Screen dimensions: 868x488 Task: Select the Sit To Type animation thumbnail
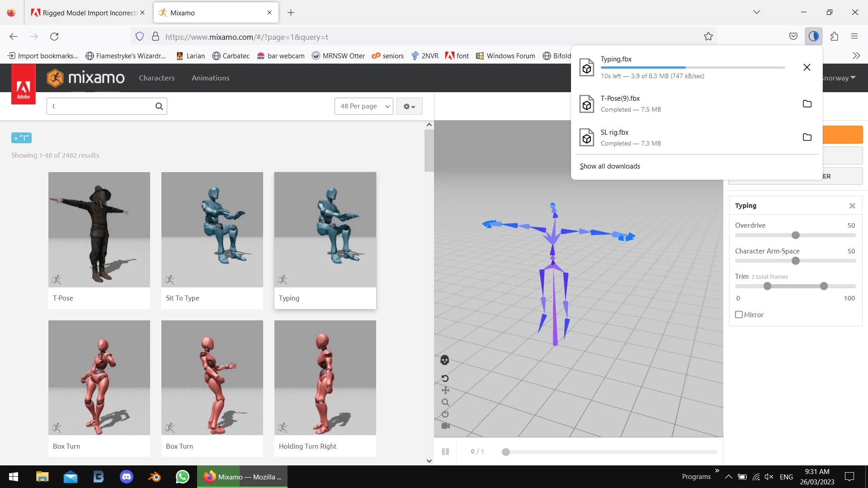coord(212,230)
